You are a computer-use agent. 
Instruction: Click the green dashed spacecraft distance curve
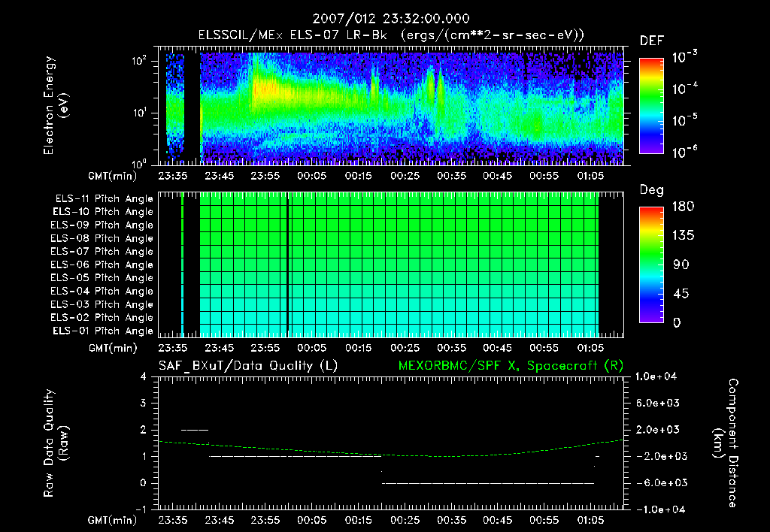point(390,454)
